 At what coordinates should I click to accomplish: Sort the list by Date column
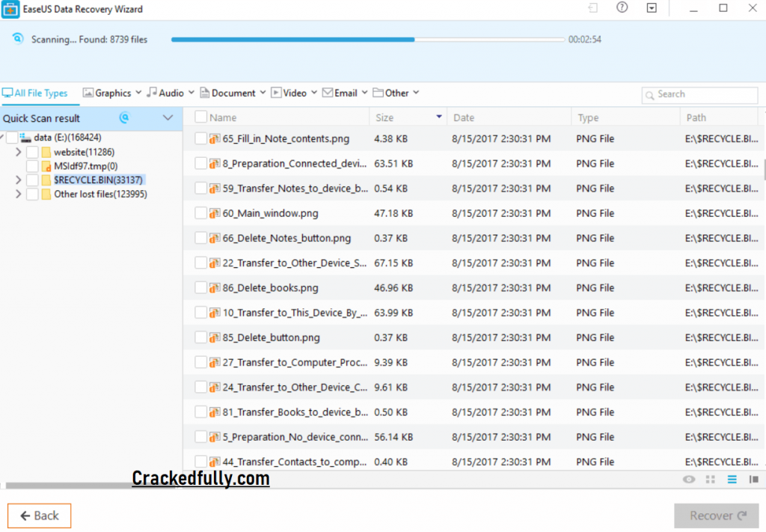click(x=464, y=117)
